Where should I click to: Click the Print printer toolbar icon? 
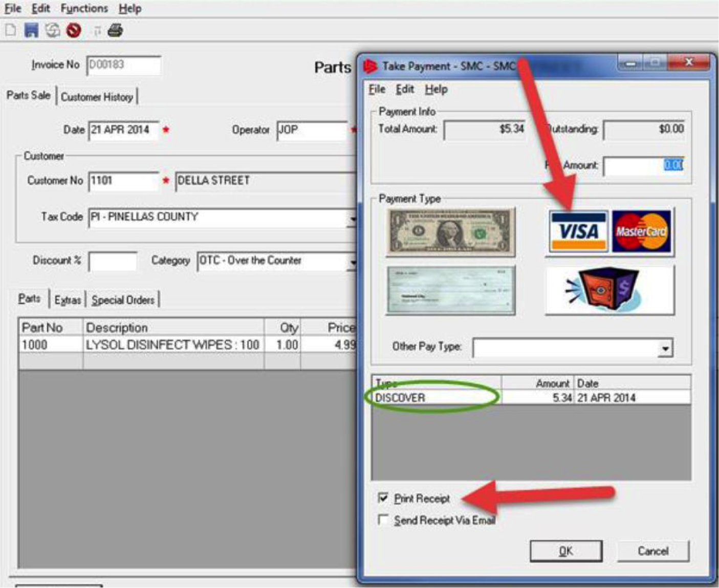[x=115, y=31]
